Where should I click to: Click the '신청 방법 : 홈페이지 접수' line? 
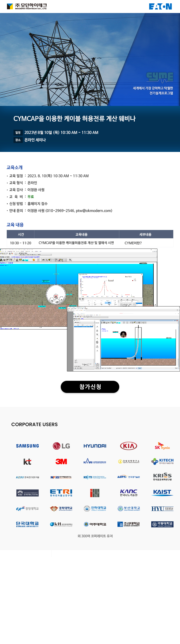pos(27,204)
